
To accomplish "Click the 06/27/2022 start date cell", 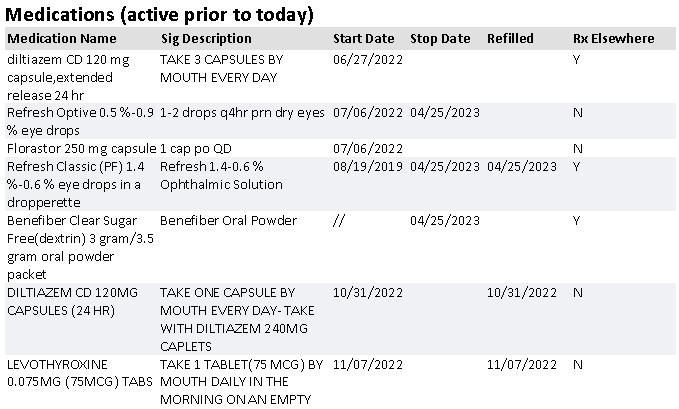I will (367, 60).
